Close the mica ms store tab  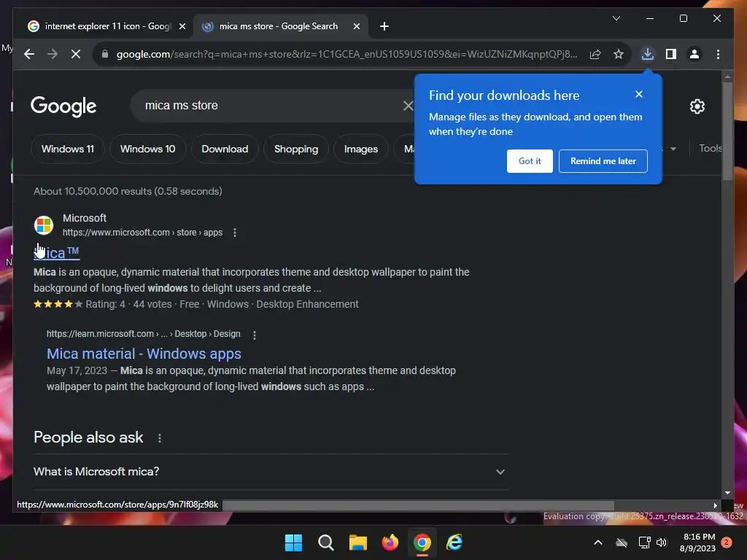click(356, 27)
